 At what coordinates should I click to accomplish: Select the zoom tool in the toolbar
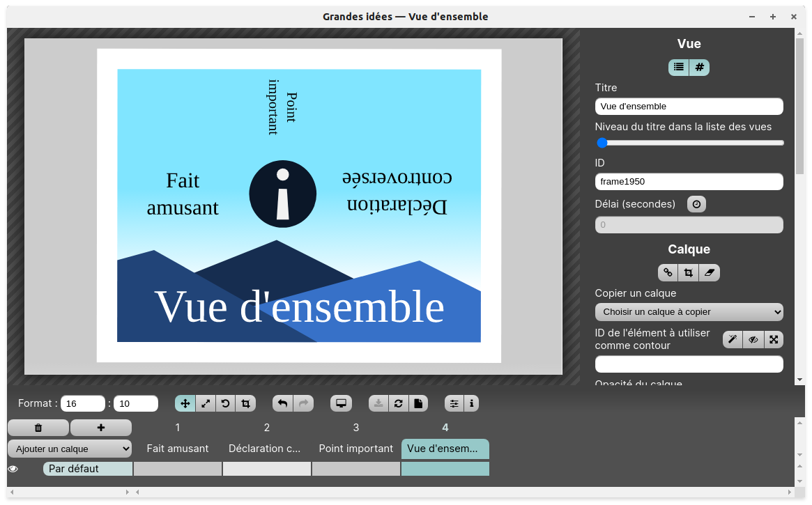coord(205,403)
